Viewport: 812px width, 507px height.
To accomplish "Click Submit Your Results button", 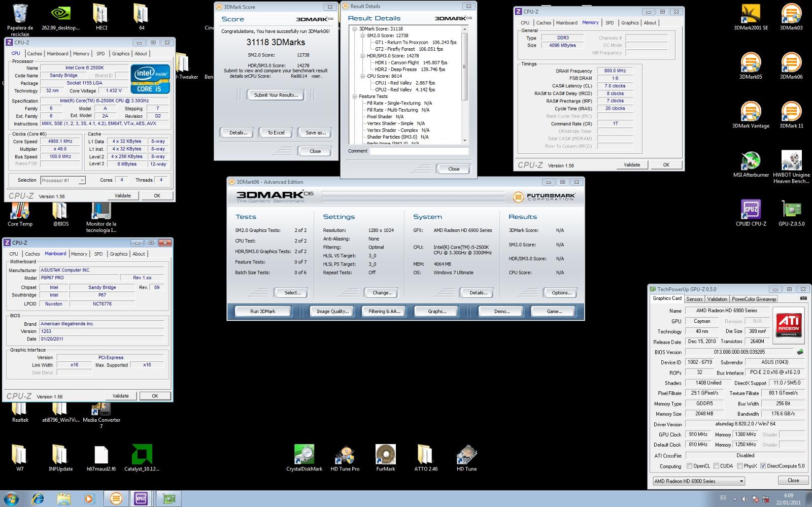I will pyautogui.click(x=276, y=95).
